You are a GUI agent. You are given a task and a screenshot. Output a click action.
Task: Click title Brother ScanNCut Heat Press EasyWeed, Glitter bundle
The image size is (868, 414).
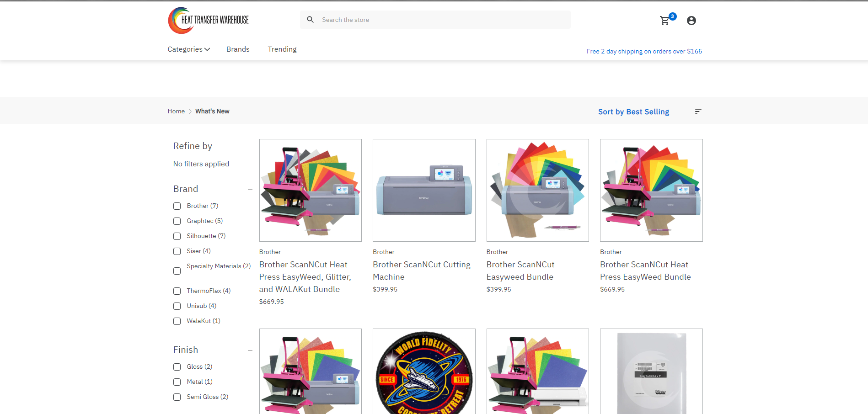coord(305,277)
